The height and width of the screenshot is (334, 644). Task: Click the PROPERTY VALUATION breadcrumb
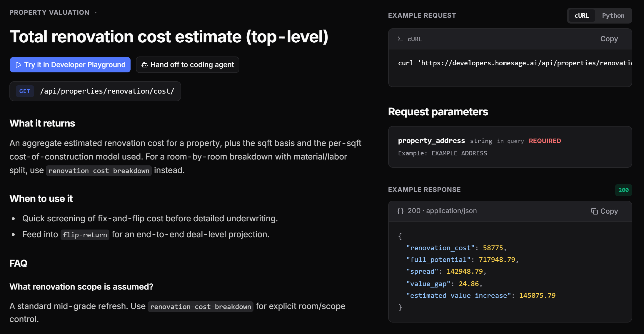coord(49,12)
